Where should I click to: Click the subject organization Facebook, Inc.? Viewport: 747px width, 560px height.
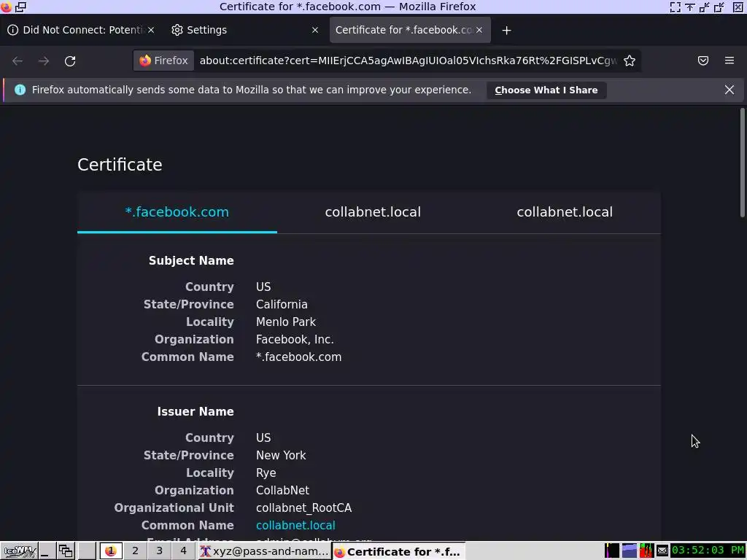[295, 340]
